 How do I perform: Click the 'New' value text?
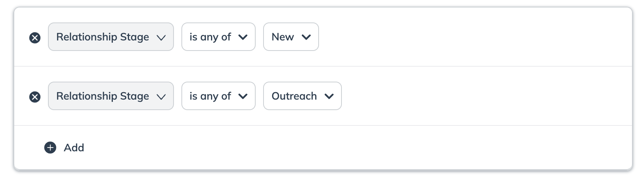[283, 37]
